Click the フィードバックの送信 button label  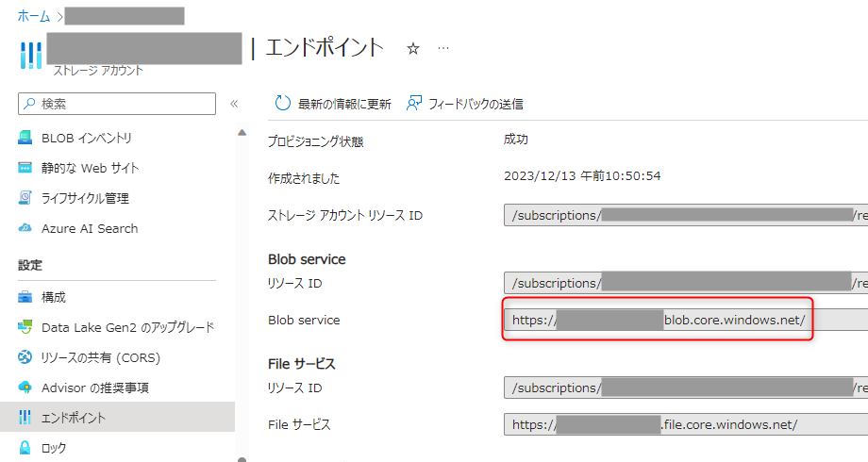click(476, 104)
